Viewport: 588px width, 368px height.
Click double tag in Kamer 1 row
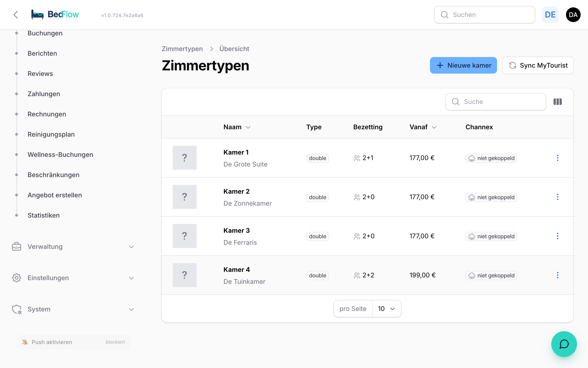click(318, 158)
